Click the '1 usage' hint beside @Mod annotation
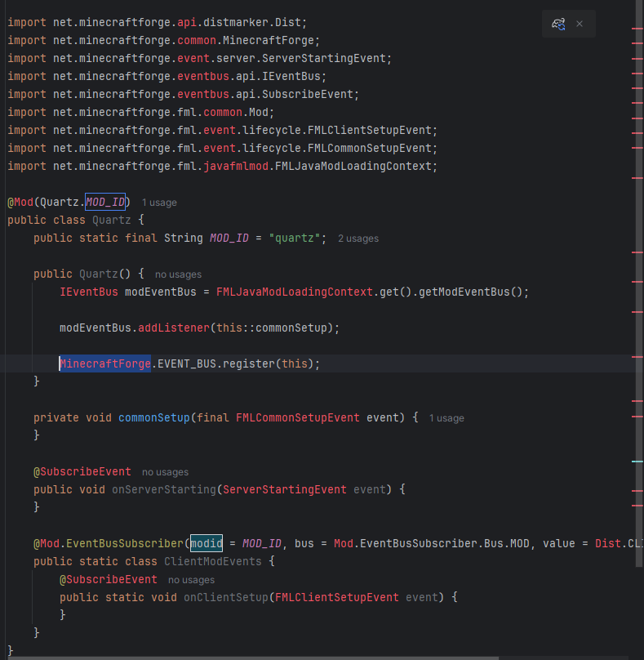Image resolution: width=644 pixels, height=660 pixels. tap(159, 203)
